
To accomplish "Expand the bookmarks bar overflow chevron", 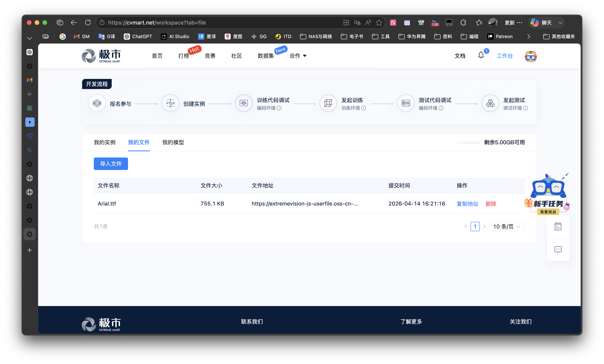I will (528, 37).
